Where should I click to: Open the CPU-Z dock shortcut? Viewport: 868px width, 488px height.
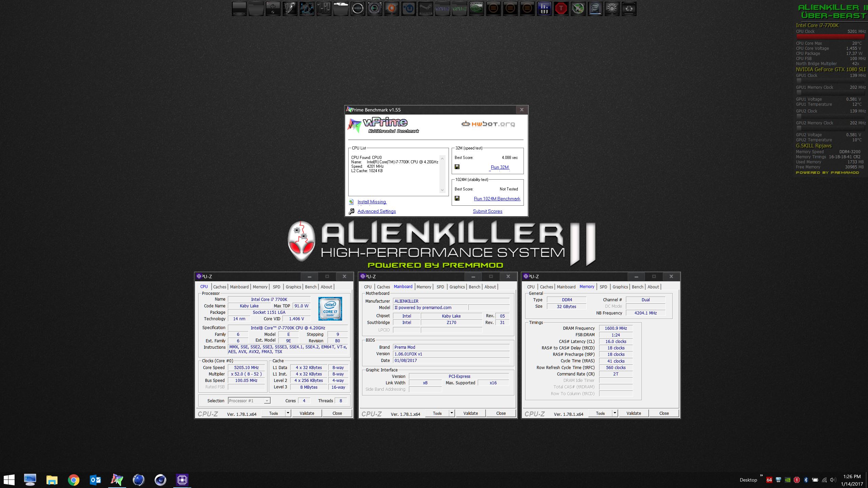442,9
